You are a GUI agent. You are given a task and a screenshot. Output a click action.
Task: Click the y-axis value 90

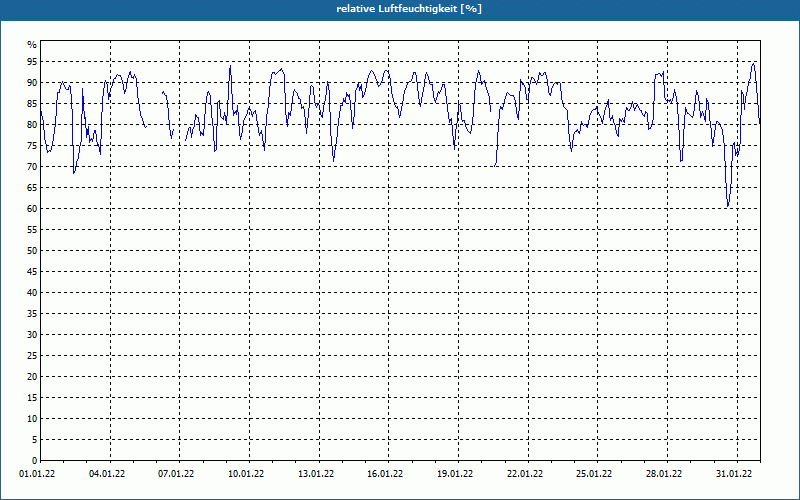tap(32, 83)
